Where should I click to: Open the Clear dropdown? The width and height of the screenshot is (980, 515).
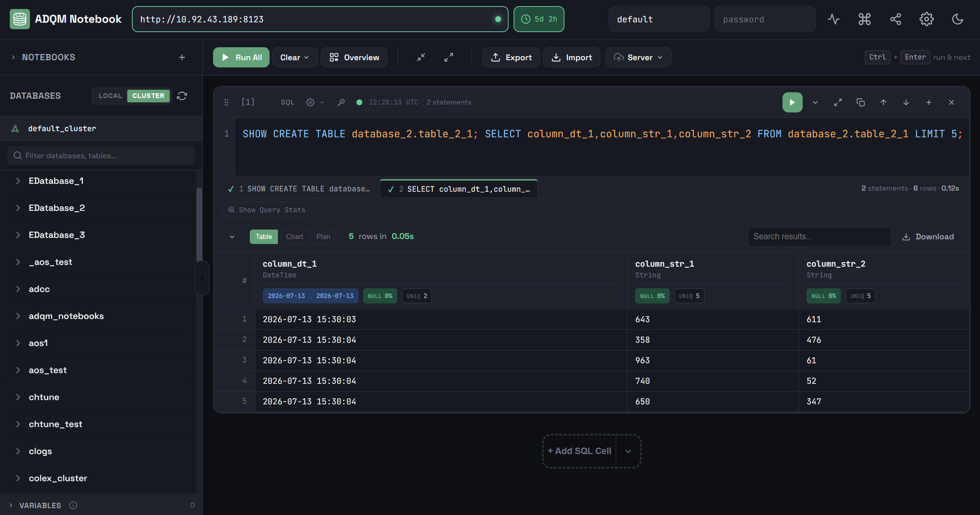coord(295,57)
